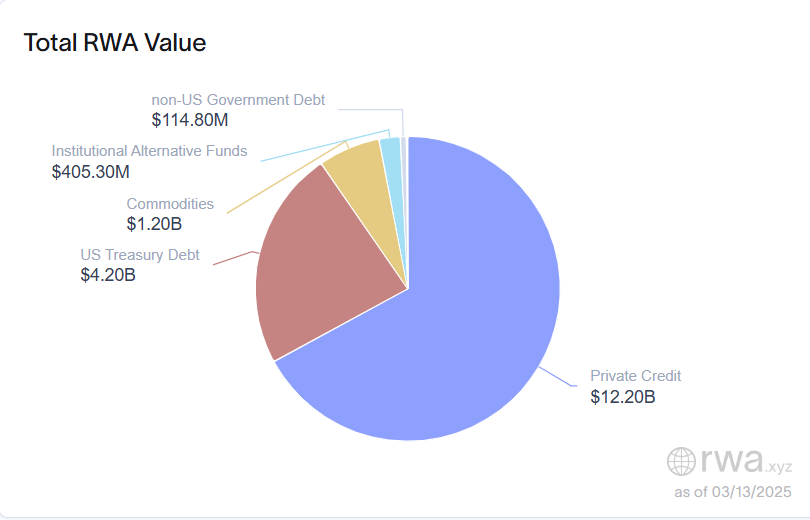
Task: Click the Total RWA Value chart title
Action: (115, 43)
